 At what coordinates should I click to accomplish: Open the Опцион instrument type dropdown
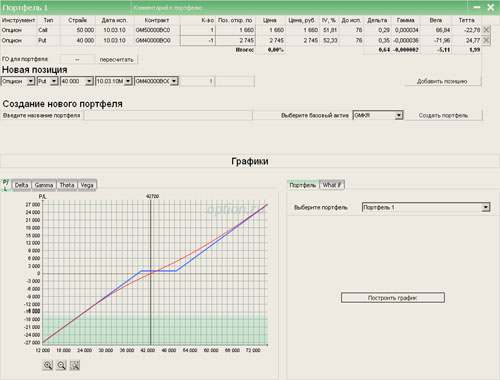click(31, 81)
